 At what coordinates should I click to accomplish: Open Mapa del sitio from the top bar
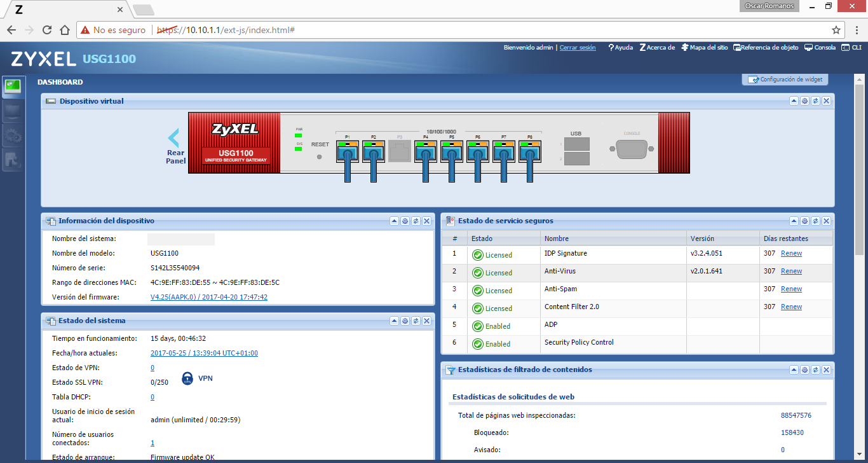pyautogui.click(x=704, y=47)
